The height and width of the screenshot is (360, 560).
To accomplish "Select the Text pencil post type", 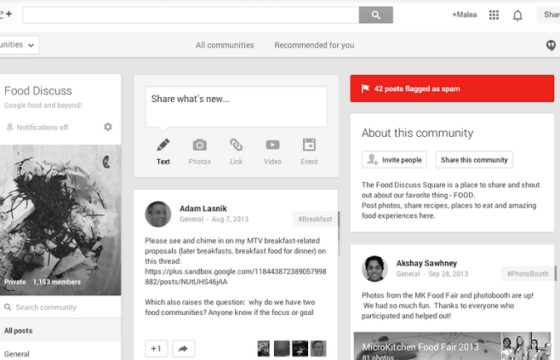I will (x=163, y=152).
